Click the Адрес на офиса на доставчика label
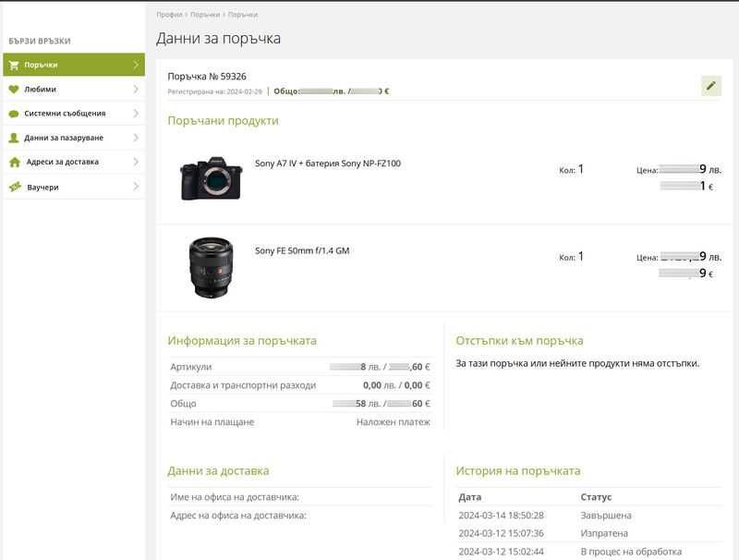Viewport: 739px width, 560px height. coord(238,516)
